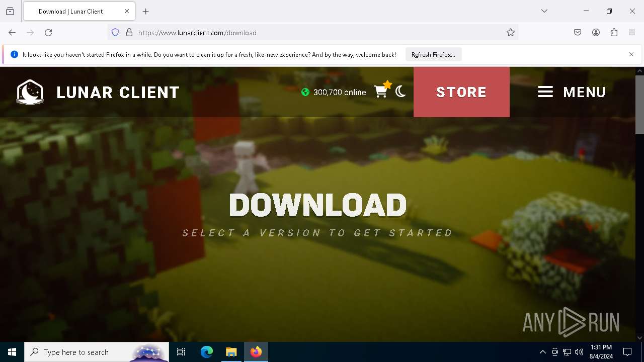
Task: Open Windows Start menu
Action: 12,352
